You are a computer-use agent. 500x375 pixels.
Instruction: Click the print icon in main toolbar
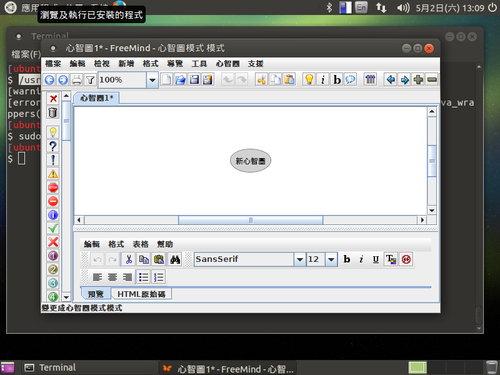(x=77, y=80)
